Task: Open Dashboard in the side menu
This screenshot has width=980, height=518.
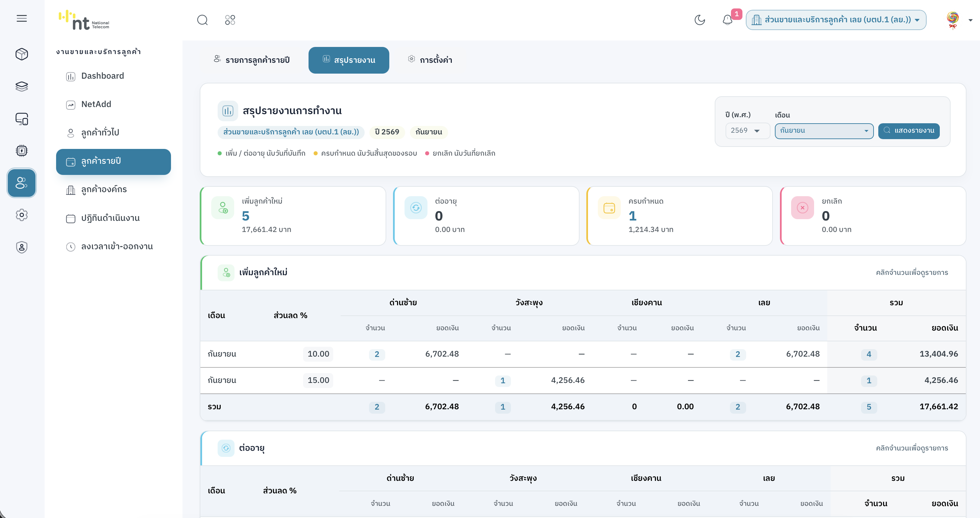Action: click(x=113, y=76)
